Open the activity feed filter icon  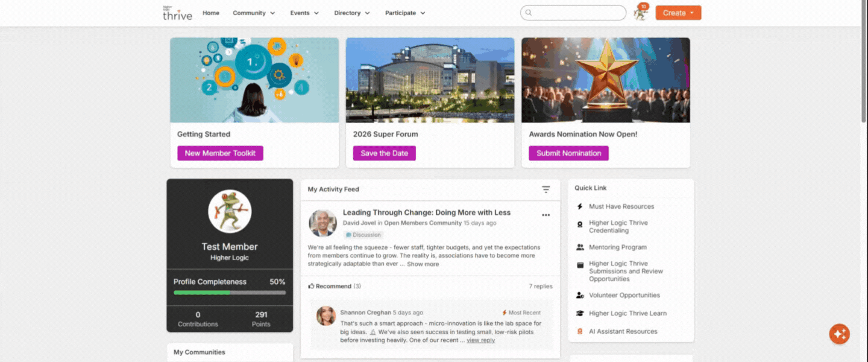(x=546, y=189)
